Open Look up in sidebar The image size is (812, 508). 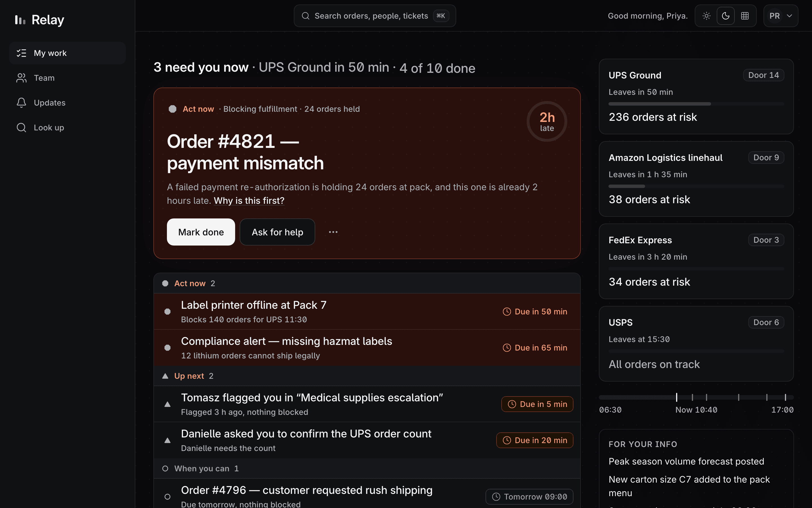(67, 128)
